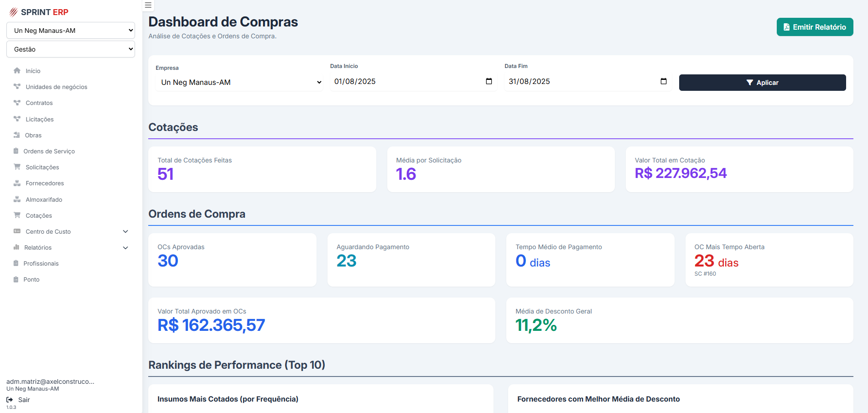
Task: Click the Relatórios bar chart icon
Action: (16, 247)
